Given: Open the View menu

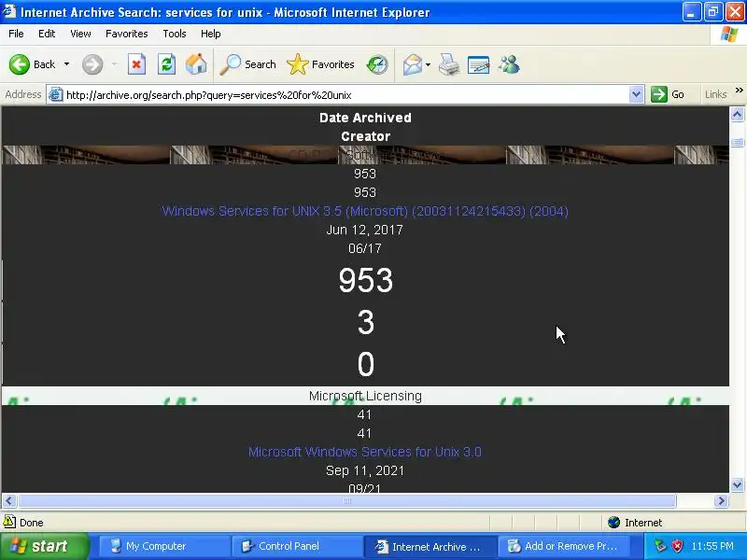Looking at the screenshot, I should click(x=80, y=34).
